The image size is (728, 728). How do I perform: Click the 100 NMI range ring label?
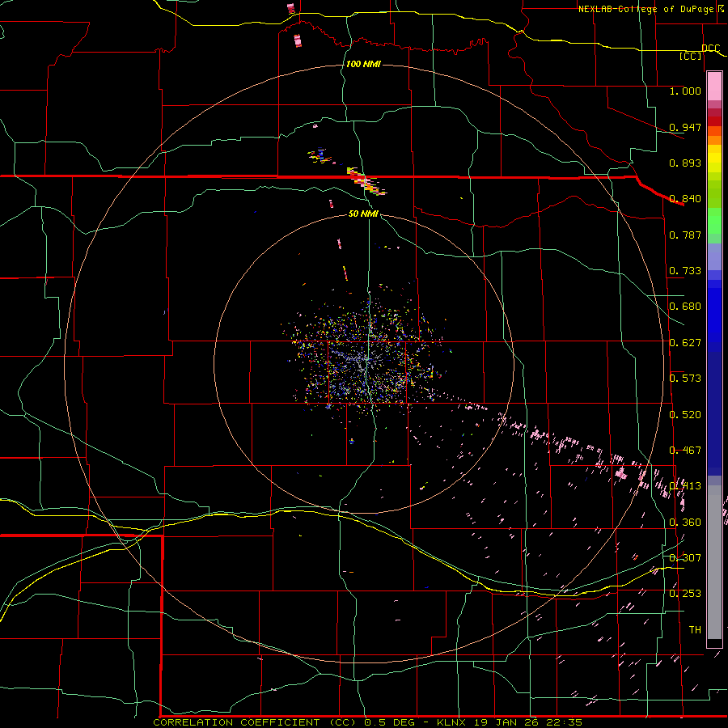point(363,64)
